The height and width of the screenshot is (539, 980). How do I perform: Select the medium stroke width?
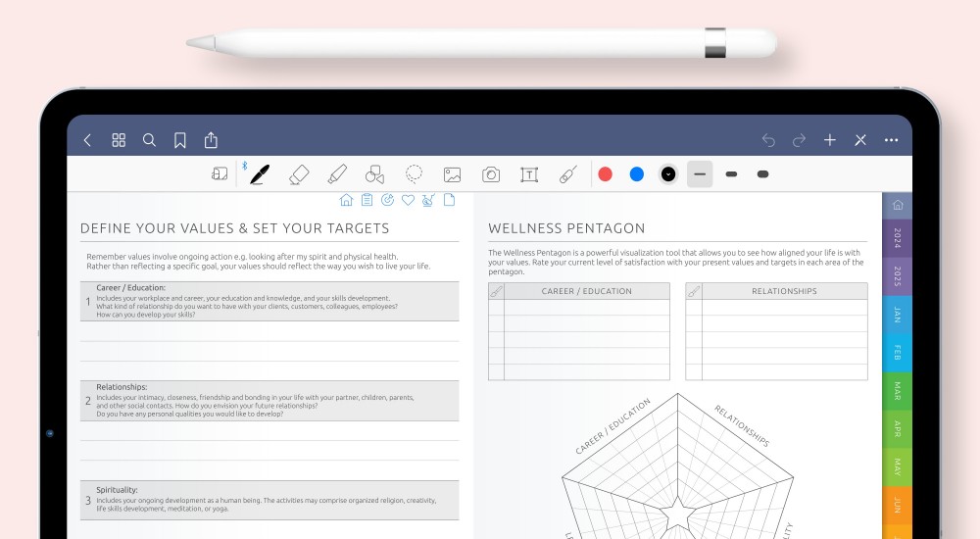[731, 174]
